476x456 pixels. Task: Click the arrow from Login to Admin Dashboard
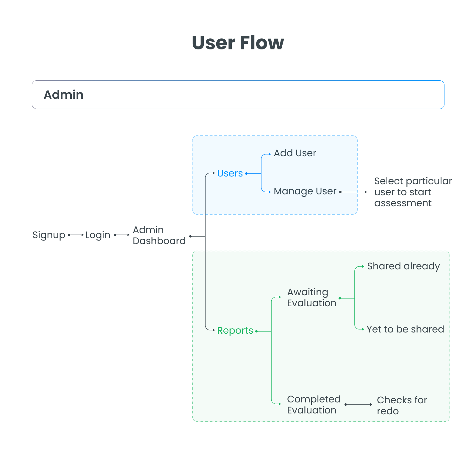point(122,235)
